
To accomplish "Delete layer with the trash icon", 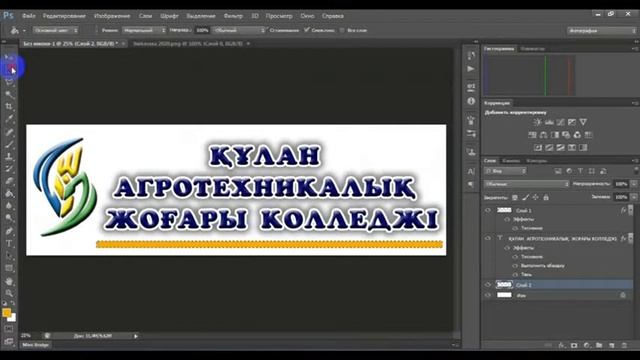I will point(624,345).
